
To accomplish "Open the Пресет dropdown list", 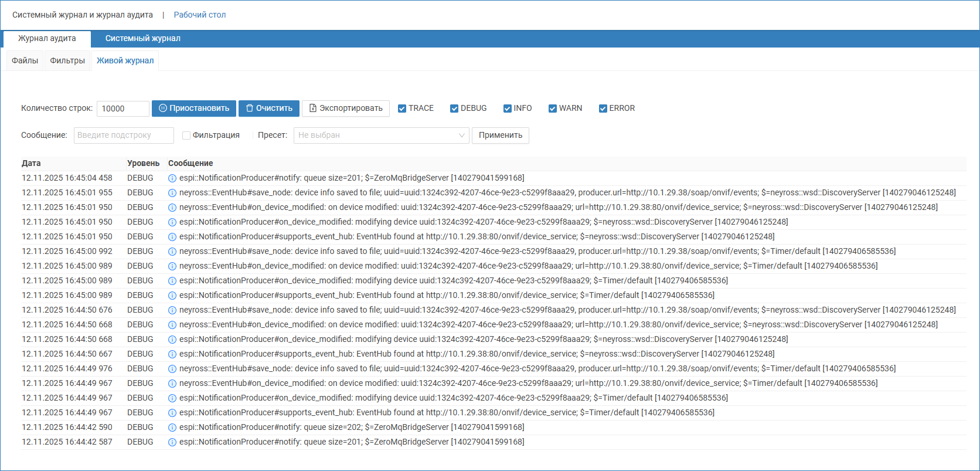I will point(381,135).
